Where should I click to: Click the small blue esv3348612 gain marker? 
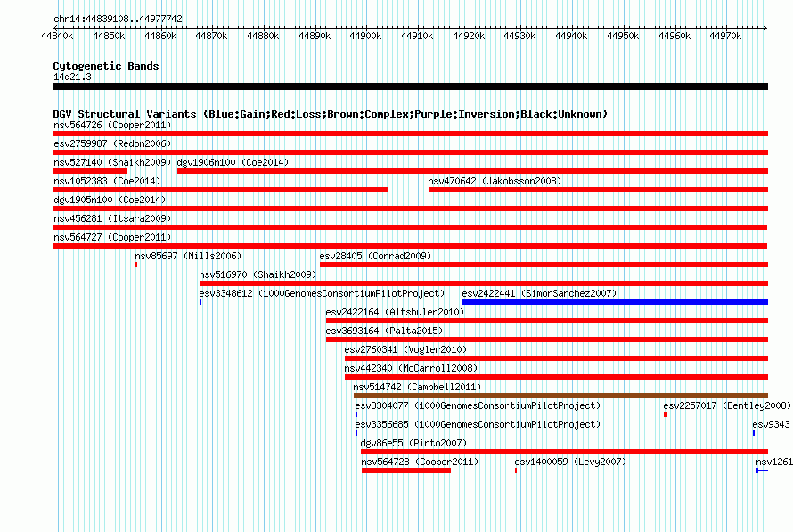[200, 302]
